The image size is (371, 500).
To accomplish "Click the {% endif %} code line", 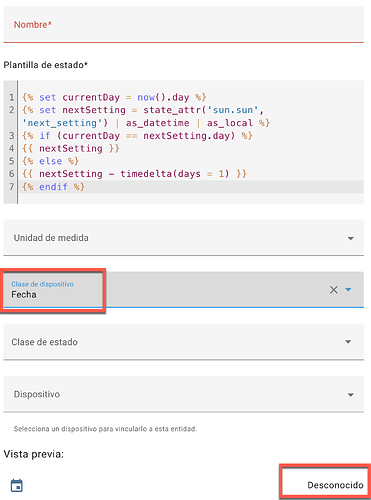I will click(53, 187).
